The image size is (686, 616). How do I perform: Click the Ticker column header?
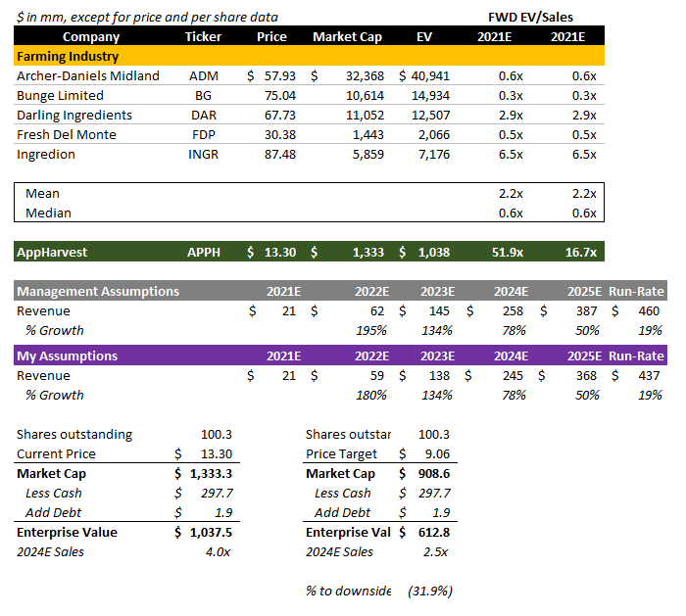(203, 36)
